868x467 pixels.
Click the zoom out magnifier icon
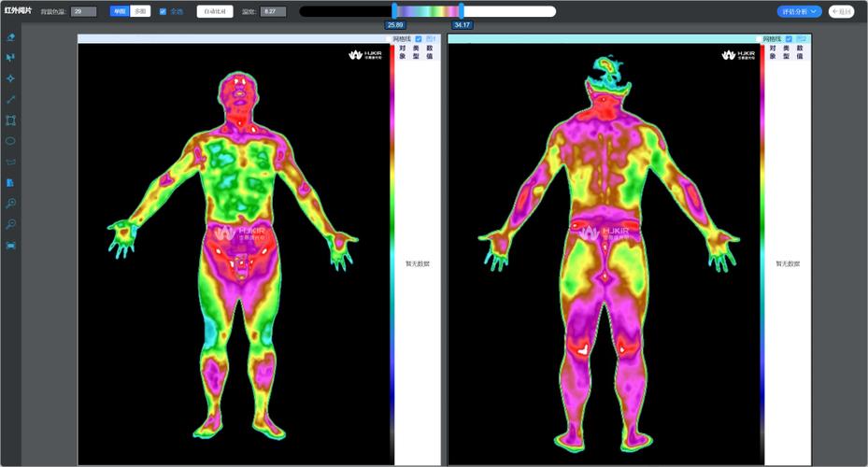pyautogui.click(x=10, y=224)
